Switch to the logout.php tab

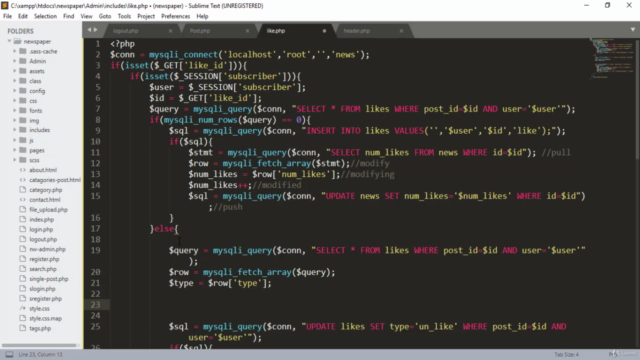126,31
